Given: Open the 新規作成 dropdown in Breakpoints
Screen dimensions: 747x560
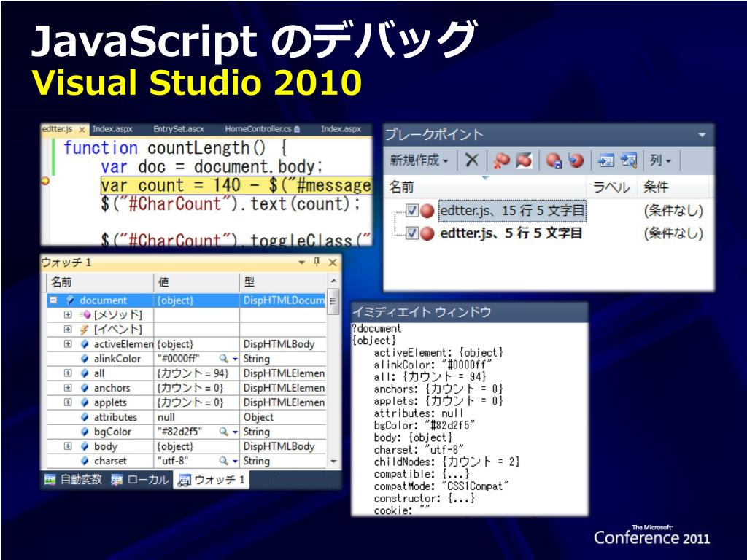Looking at the screenshot, I should point(419,160).
